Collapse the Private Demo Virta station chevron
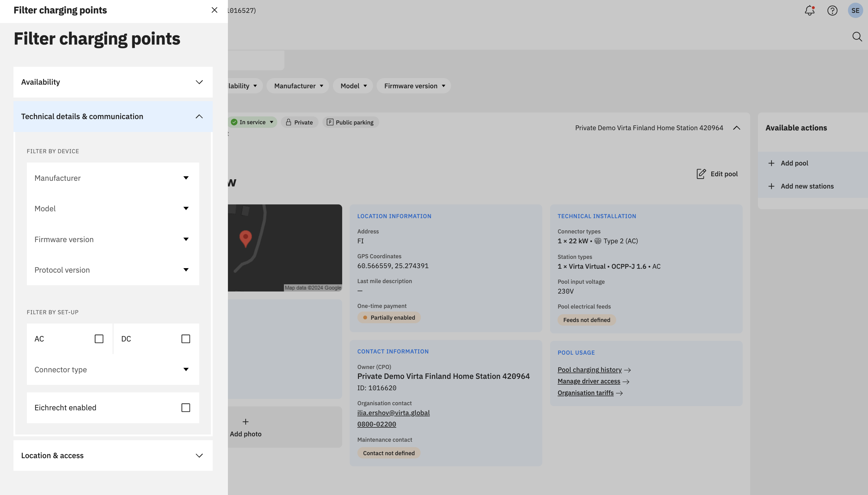868x495 pixels. (x=736, y=128)
